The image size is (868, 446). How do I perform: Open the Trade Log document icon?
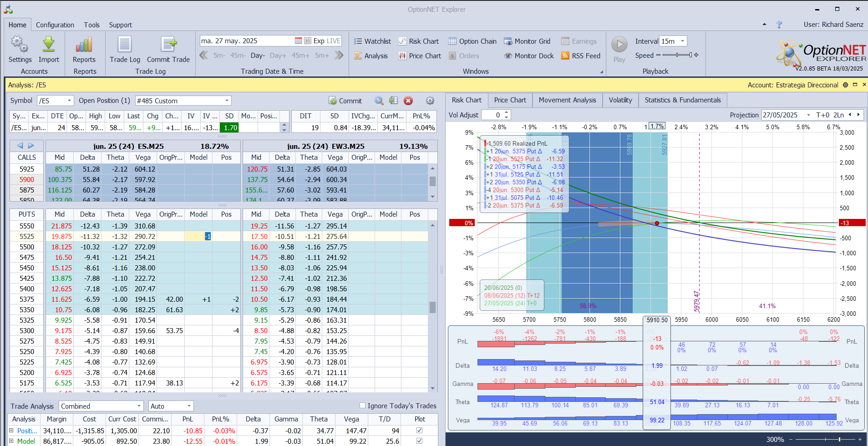click(x=125, y=45)
